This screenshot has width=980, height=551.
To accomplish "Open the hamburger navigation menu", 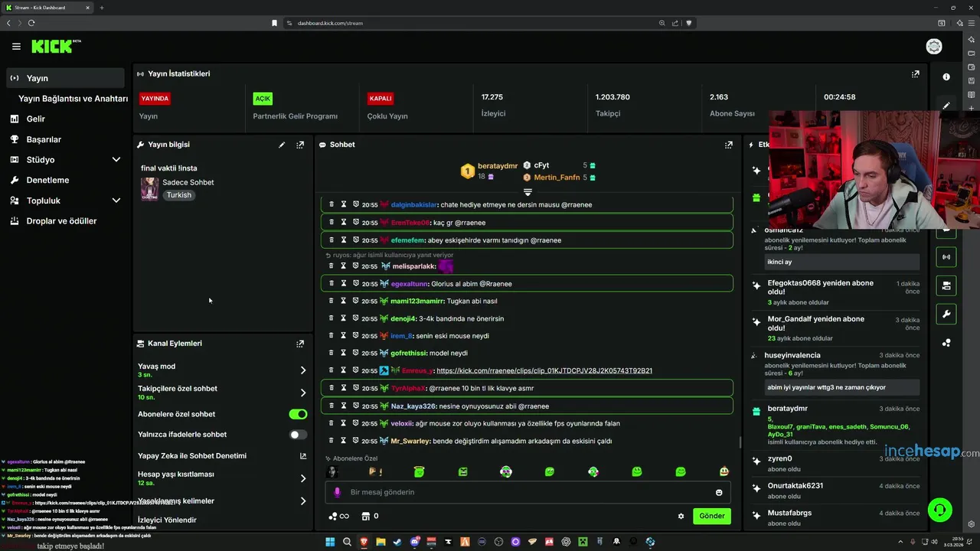I will click(16, 47).
